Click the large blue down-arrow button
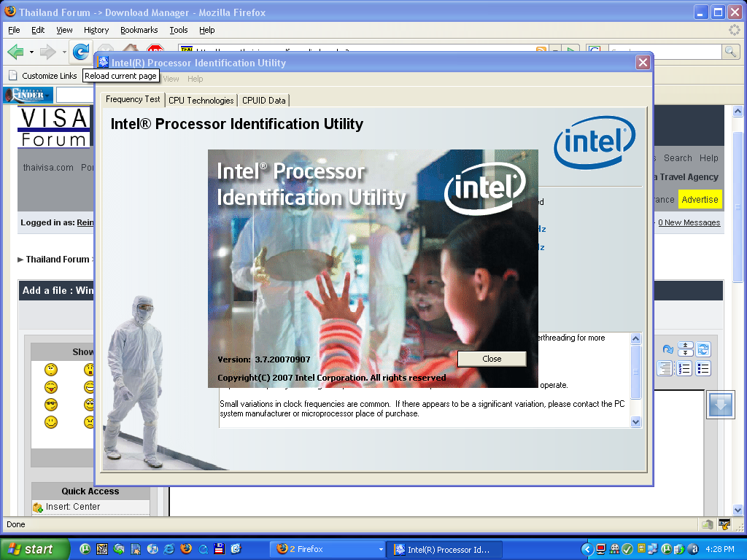This screenshot has width=747, height=560. 720,404
